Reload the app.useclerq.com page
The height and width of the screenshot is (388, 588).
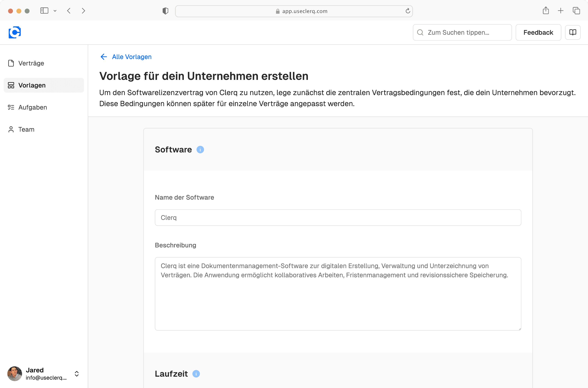(x=407, y=11)
